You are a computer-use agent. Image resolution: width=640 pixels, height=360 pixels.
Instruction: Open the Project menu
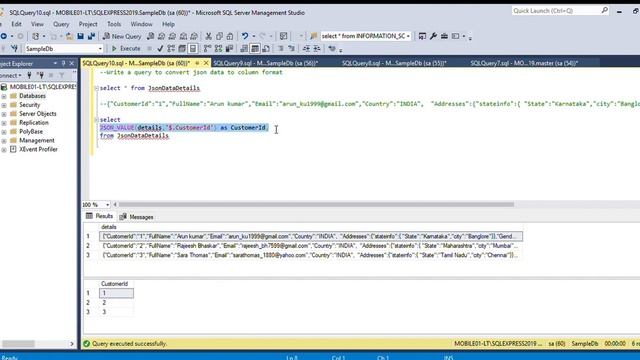tap(88, 24)
